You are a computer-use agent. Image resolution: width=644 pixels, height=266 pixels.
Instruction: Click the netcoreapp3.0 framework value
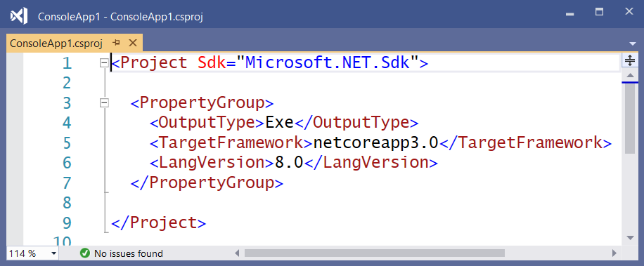(x=376, y=142)
